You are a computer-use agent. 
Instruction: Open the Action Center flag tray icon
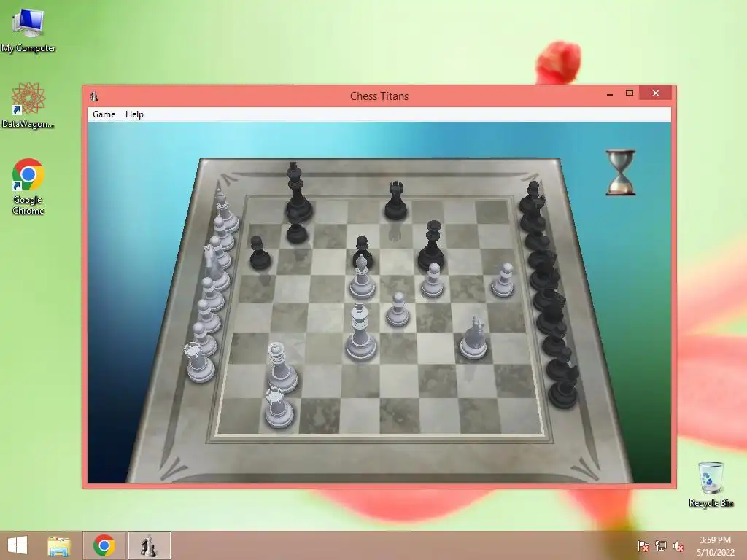point(643,546)
